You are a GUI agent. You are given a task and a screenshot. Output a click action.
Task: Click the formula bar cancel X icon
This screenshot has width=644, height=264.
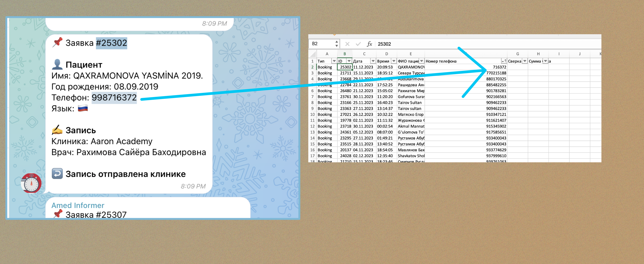click(347, 44)
